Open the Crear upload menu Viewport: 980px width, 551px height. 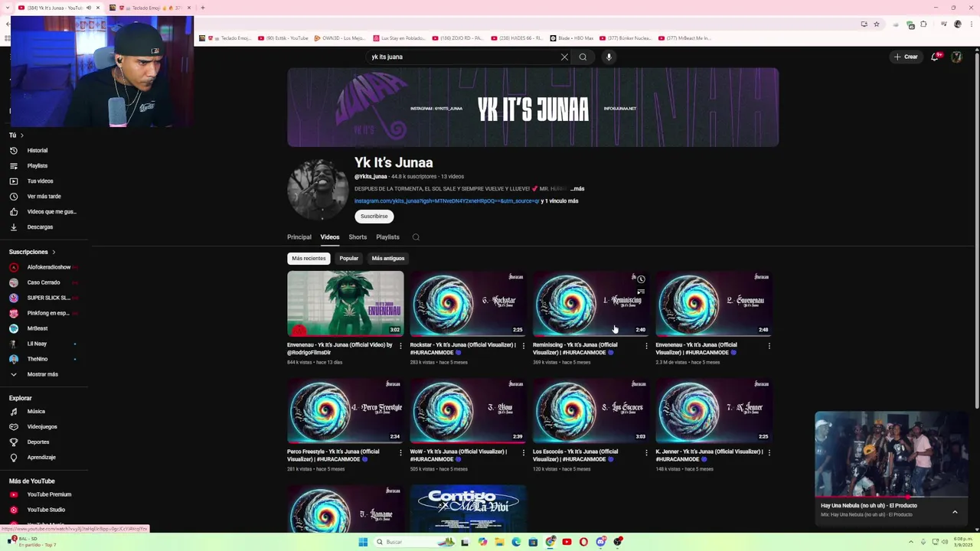point(906,57)
